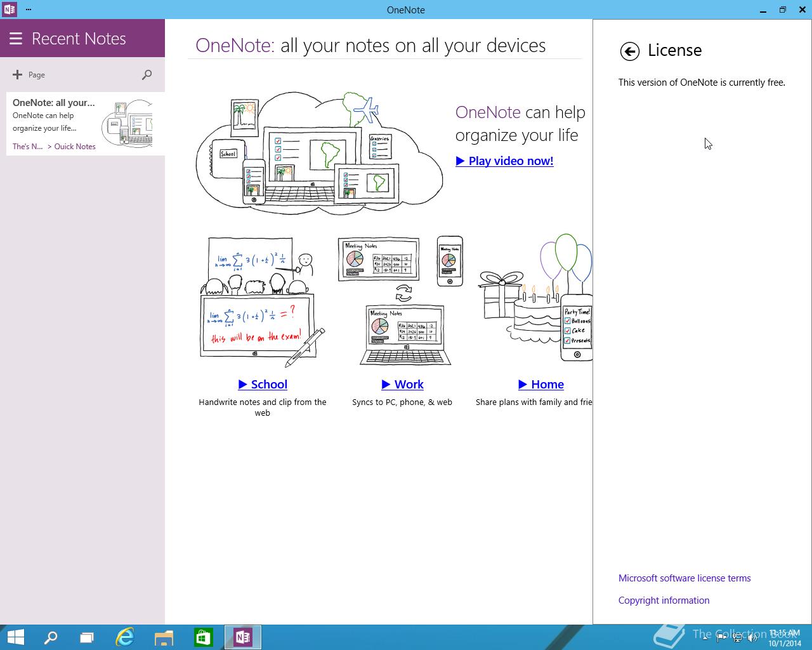
Task: Click the 'License' panel heading
Action: coord(674,51)
